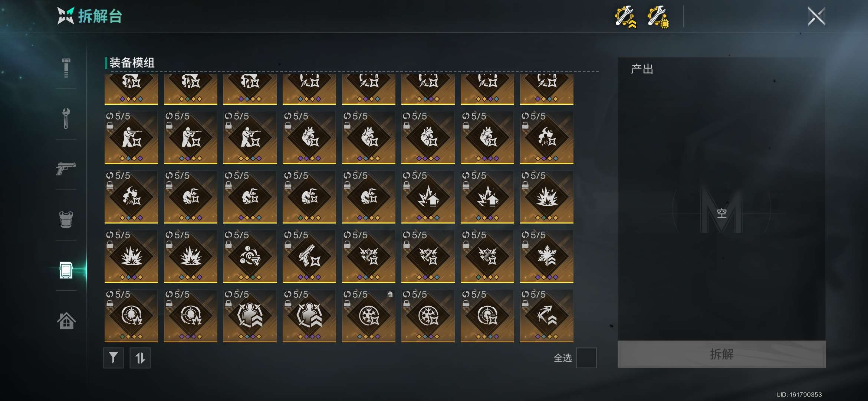Select the pistol weapons sidebar tab
The width and height of the screenshot is (868, 401).
pos(66,168)
